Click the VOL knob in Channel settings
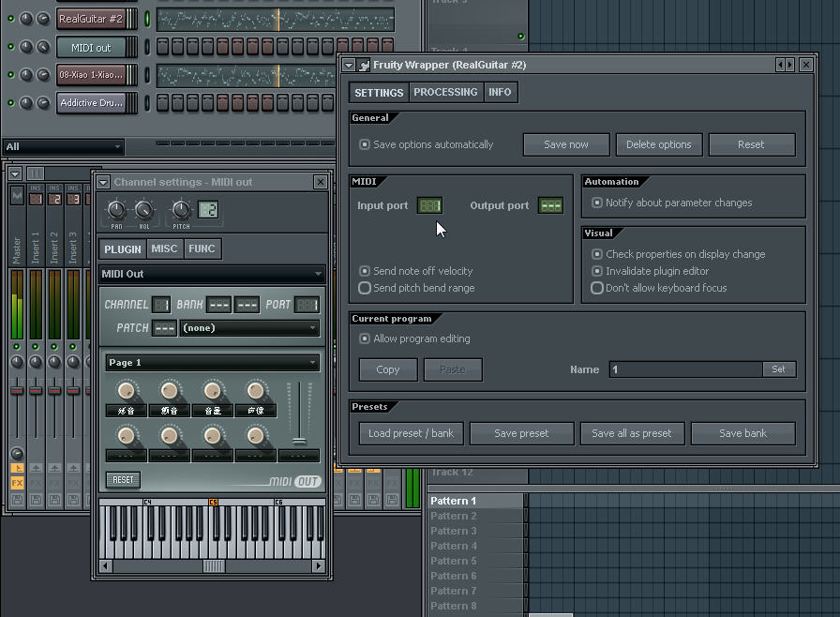This screenshot has width=840, height=617. tap(143, 210)
